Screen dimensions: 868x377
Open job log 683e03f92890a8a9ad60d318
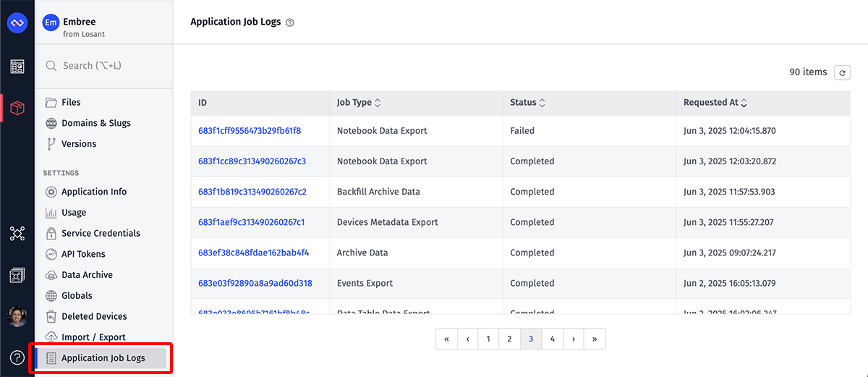coord(255,283)
